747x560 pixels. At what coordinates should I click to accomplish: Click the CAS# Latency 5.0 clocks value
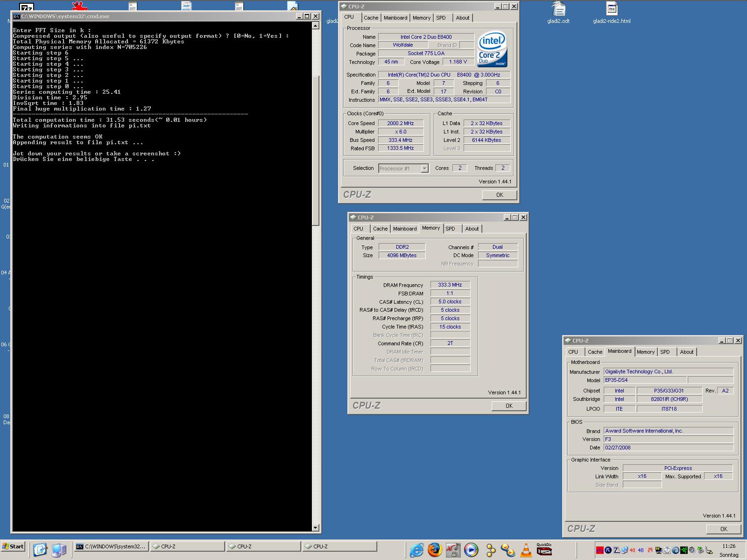(450, 301)
